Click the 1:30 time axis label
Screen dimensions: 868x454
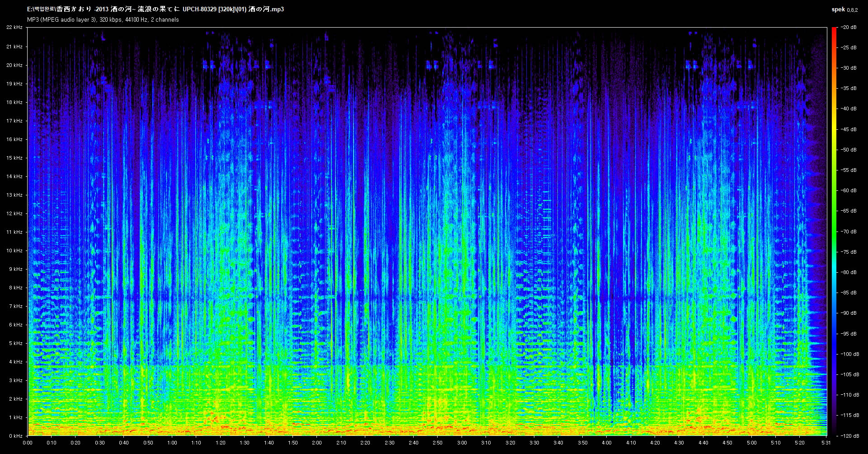(245, 443)
